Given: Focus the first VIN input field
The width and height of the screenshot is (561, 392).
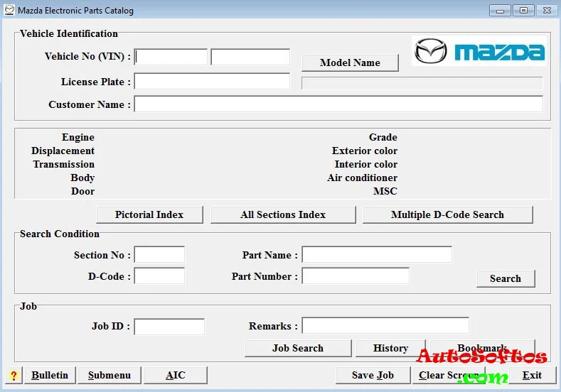Looking at the screenshot, I should pos(171,57).
